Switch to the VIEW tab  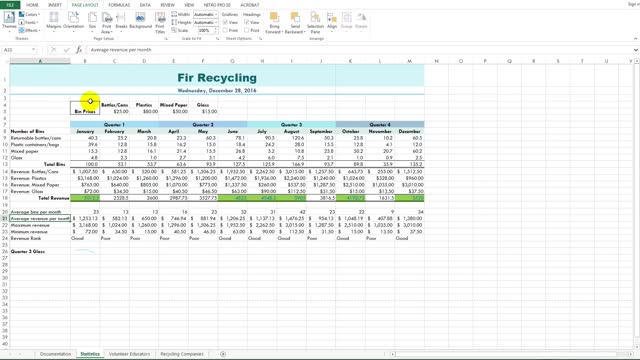[x=189, y=5]
